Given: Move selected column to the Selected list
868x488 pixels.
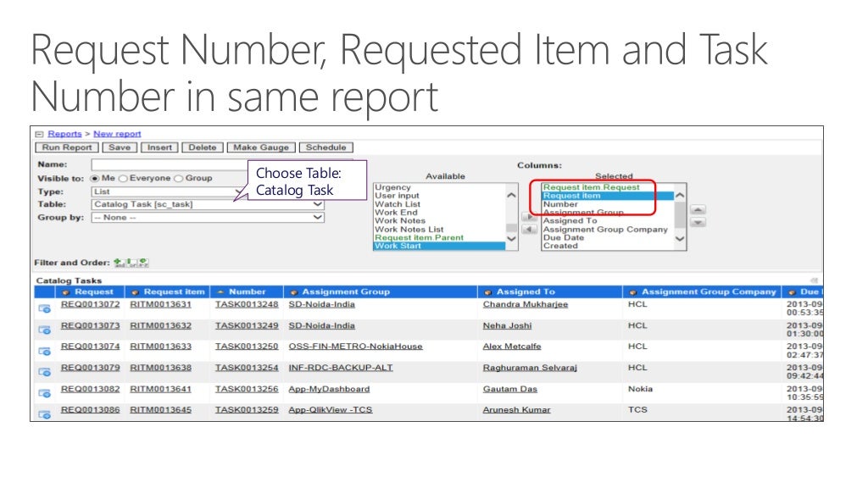Looking at the screenshot, I should pos(529,217).
